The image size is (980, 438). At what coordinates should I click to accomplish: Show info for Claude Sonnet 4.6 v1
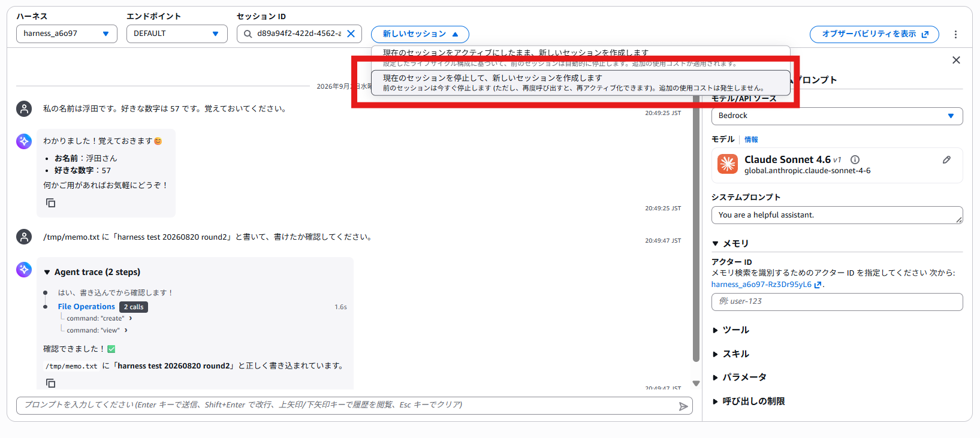click(x=855, y=159)
